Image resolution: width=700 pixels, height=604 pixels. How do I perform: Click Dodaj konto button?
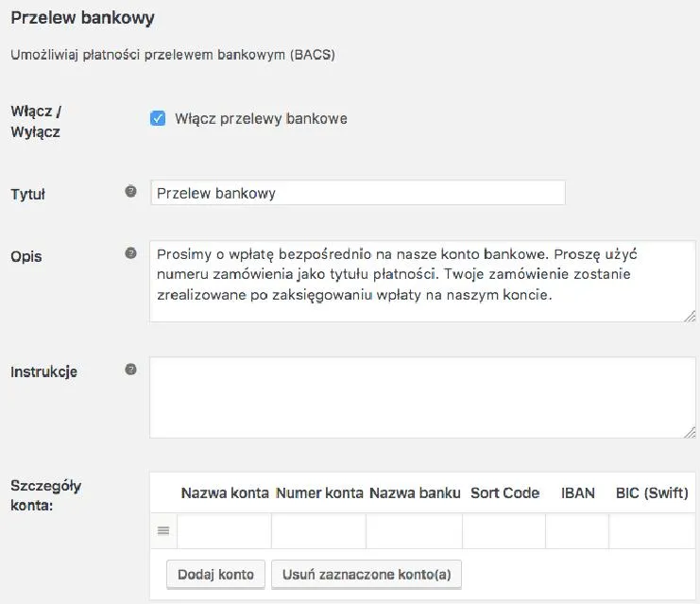[x=215, y=575]
